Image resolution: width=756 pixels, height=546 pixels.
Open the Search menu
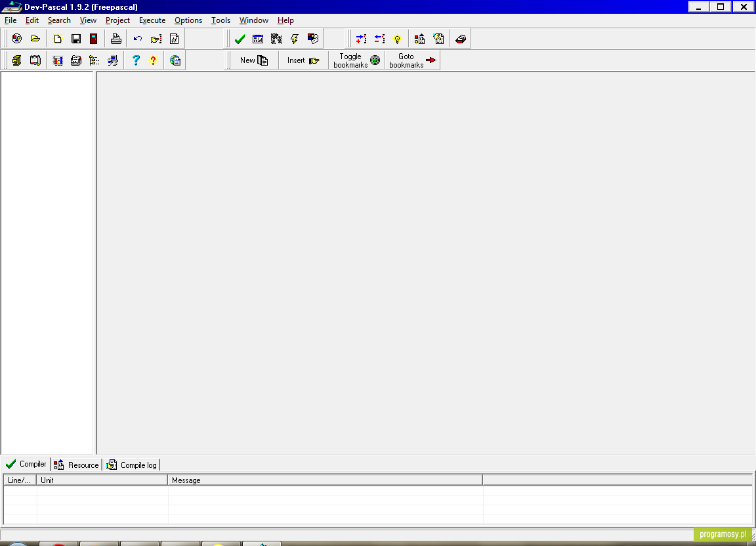pyautogui.click(x=59, y=20)
